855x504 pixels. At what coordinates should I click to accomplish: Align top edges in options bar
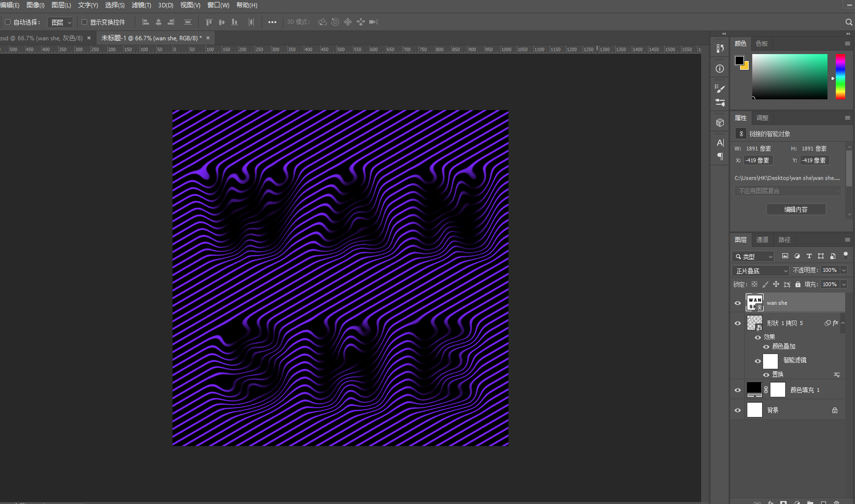pyautogui.click(x=208, y=22)
